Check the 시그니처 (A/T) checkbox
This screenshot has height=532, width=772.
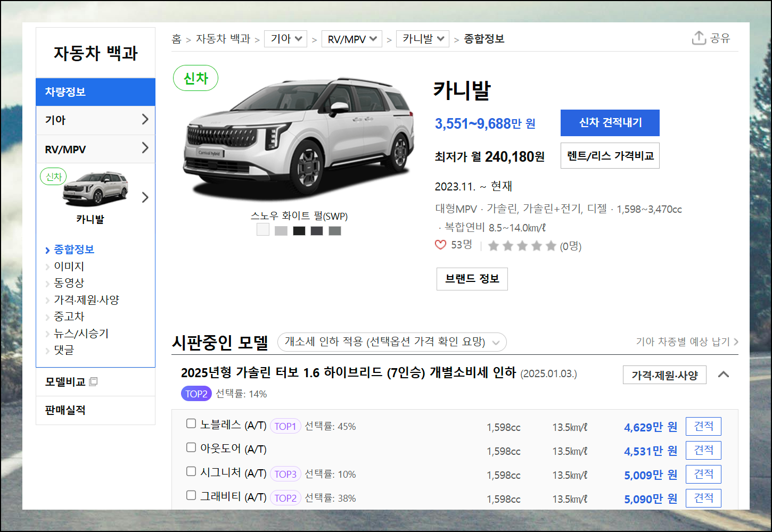(191, 471)
